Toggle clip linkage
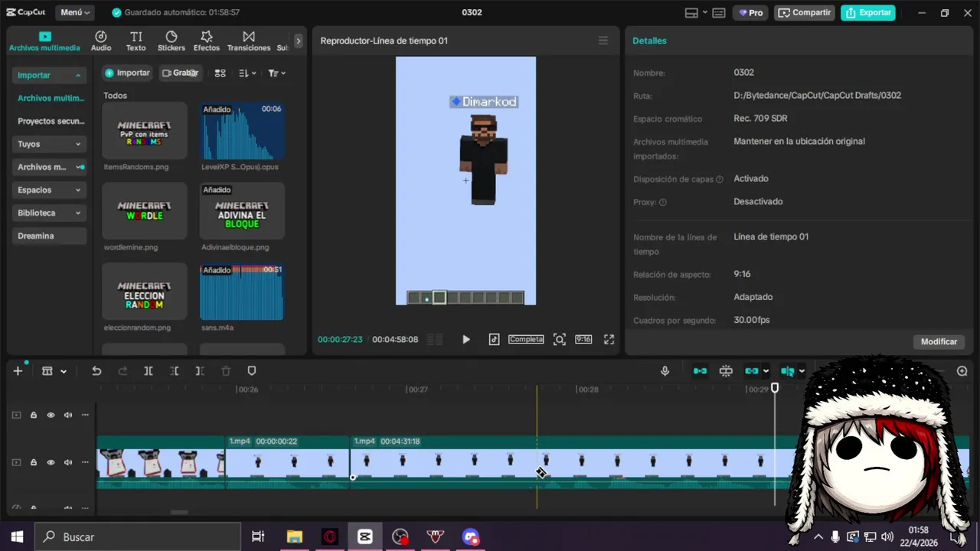The height and width of the screenshot is (551, 980). coord(752,371)
